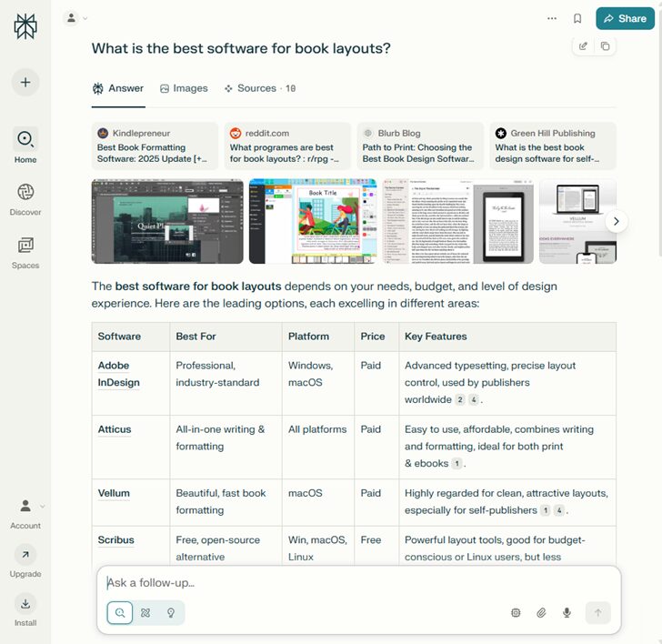Open the Green Hill Publishing source card
This screenshot has width=662, height=644.
(x=553, y=146)
